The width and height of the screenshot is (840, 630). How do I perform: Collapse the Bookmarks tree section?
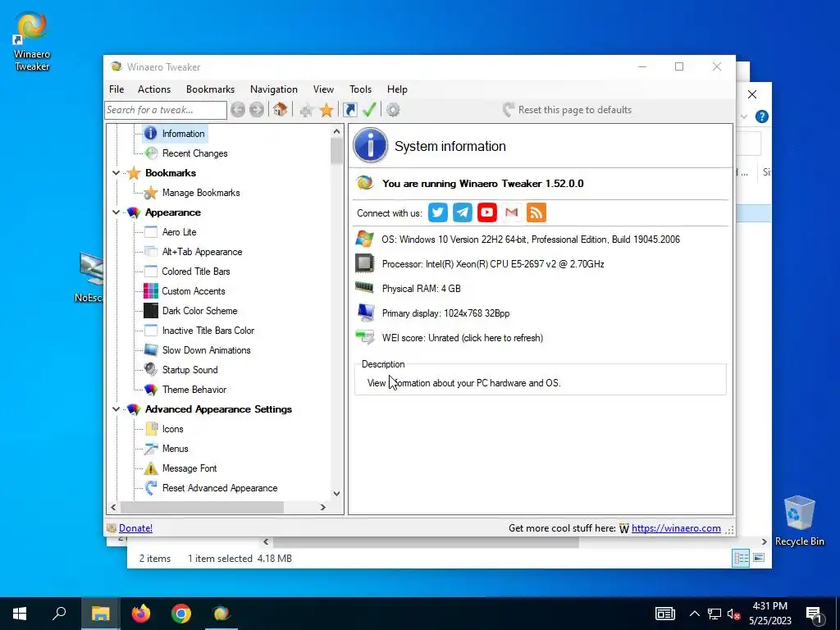(x=116, y=173)
